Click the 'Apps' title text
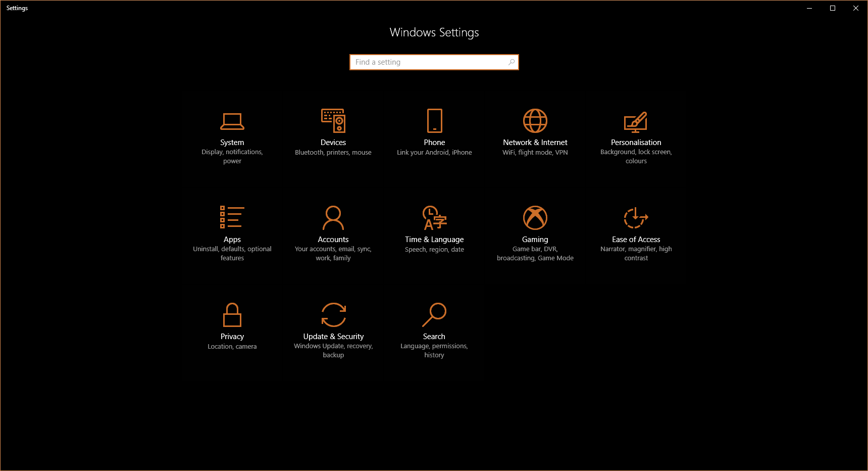 tap(232, 240)
